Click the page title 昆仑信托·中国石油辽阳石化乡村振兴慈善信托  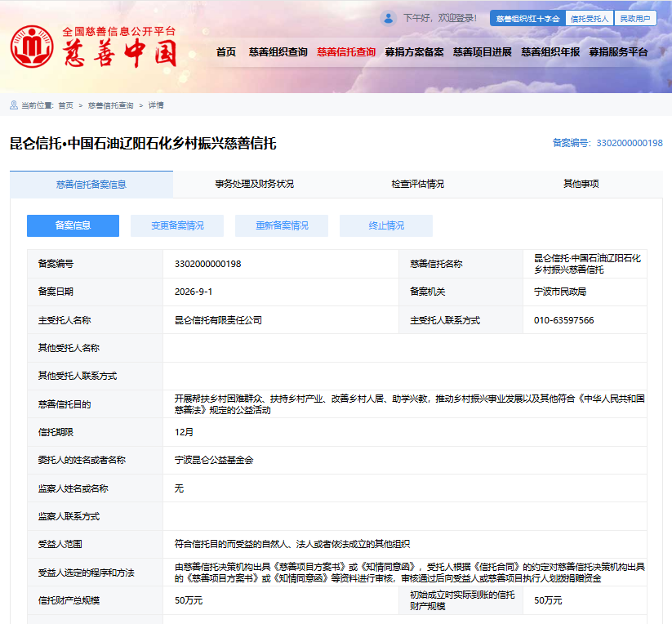143,143
